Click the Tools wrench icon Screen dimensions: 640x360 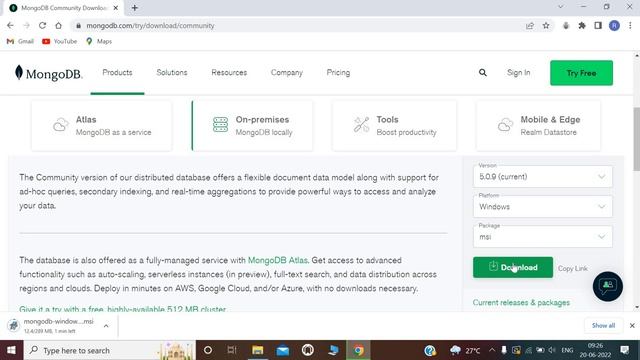(x=362, y=124)
